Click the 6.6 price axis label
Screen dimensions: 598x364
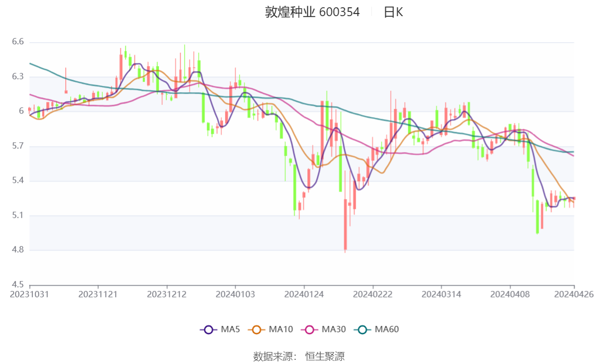pyautogui.click(x=18, y=42)
